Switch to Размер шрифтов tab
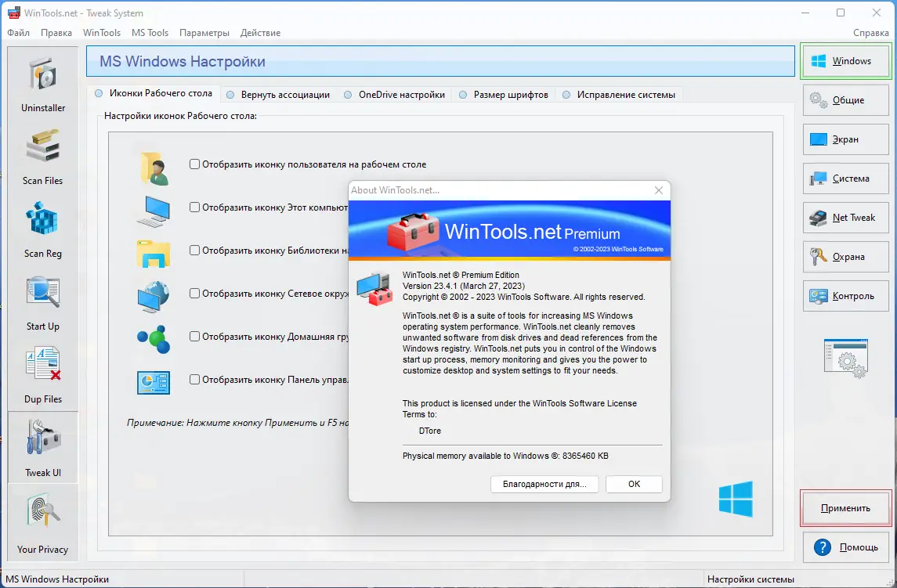897x588 pixels. (x=504, y=95)
